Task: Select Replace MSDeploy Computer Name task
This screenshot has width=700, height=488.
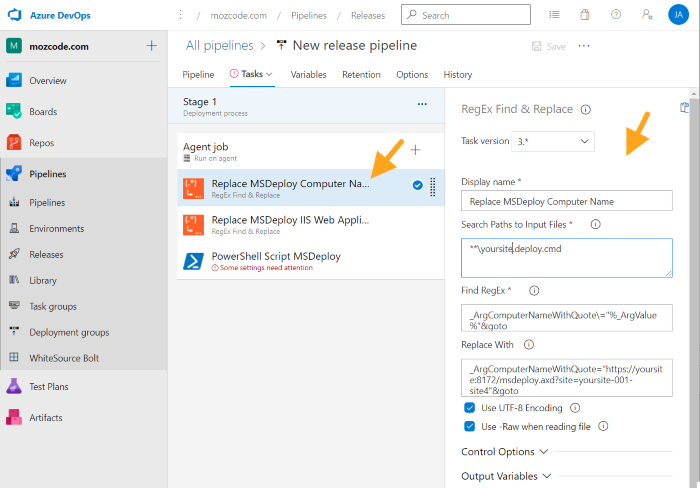Action: coord(311,188)
